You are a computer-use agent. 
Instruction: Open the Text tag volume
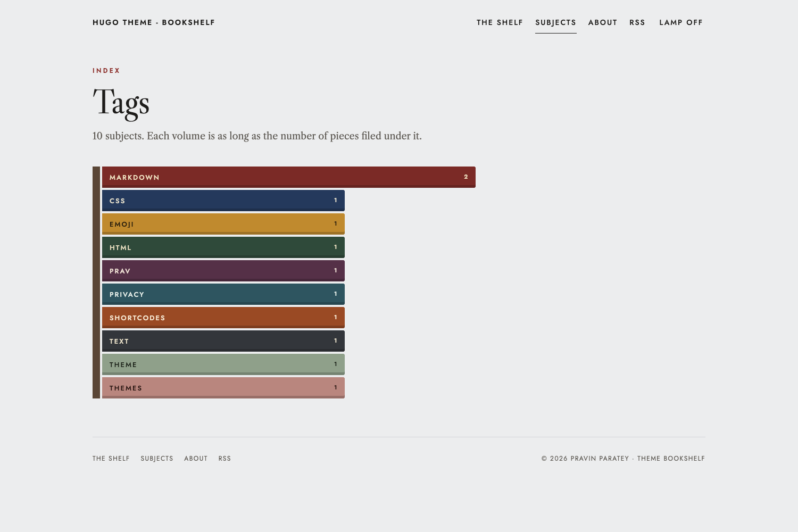223,341
